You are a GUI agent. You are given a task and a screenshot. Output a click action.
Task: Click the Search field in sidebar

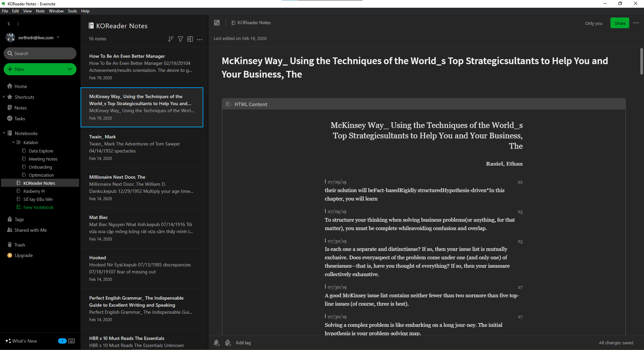40,53
